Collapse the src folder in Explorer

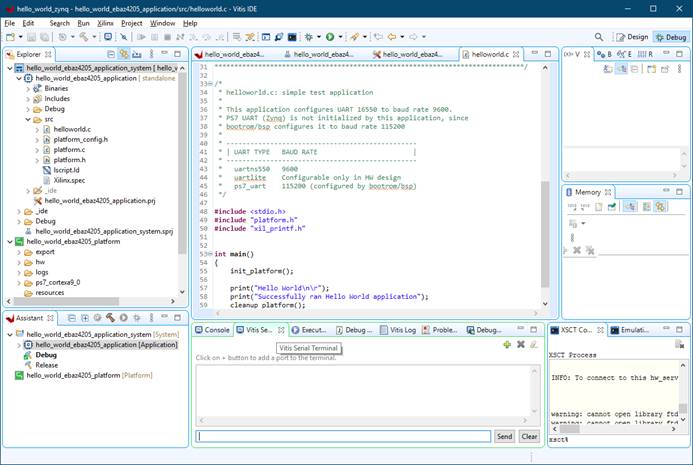[x=28, y=119]
